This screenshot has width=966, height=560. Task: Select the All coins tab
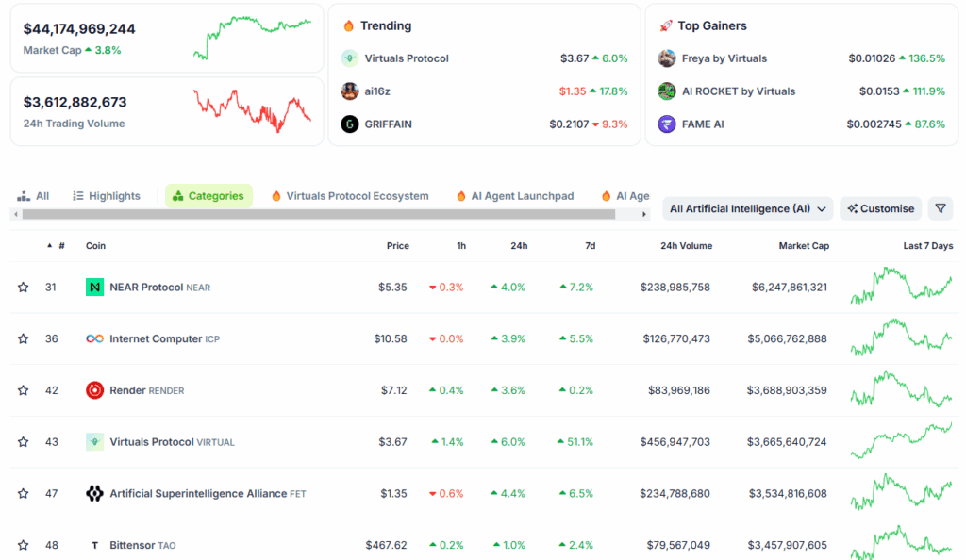[34, 195]
